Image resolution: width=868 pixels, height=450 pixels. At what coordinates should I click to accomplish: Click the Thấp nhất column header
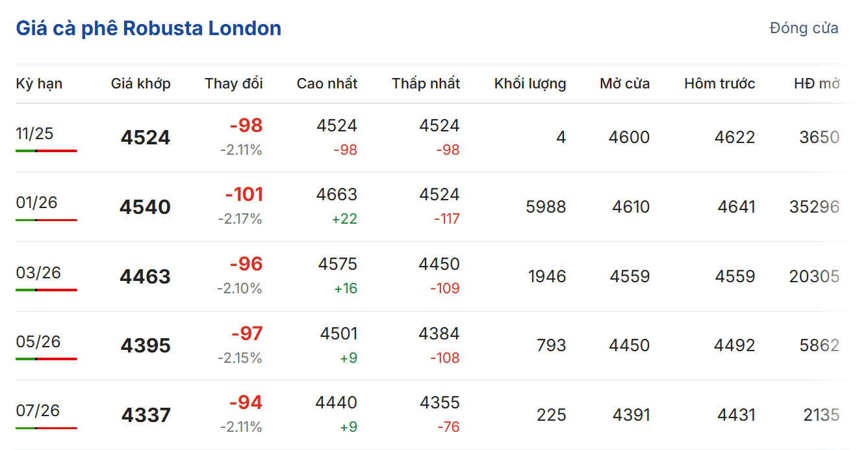(426, 84)
